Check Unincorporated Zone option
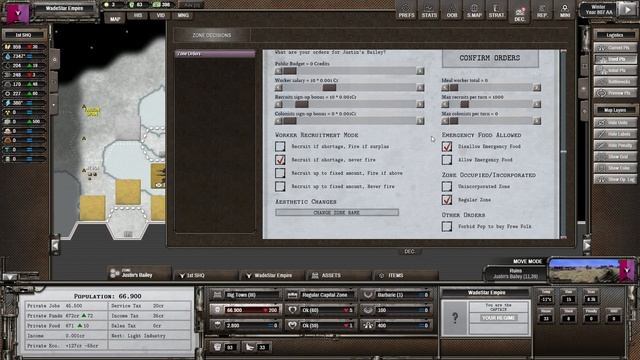 coord(447,187)
